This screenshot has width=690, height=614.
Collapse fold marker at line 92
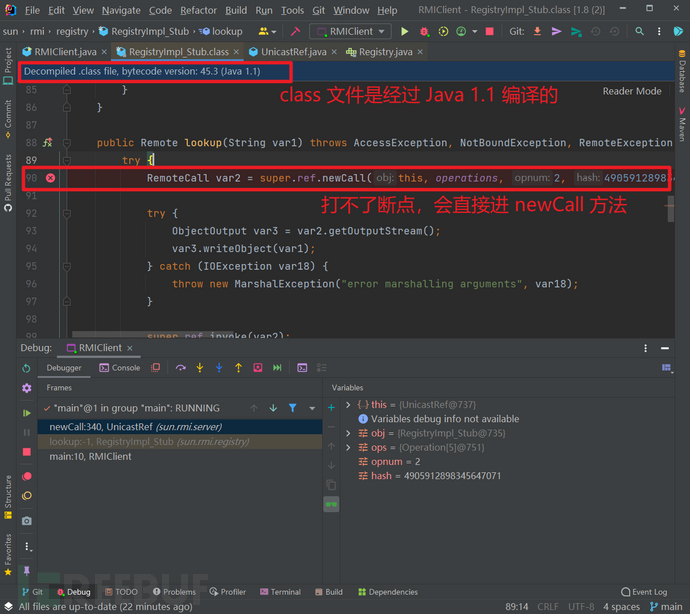(x=67, y=213)
